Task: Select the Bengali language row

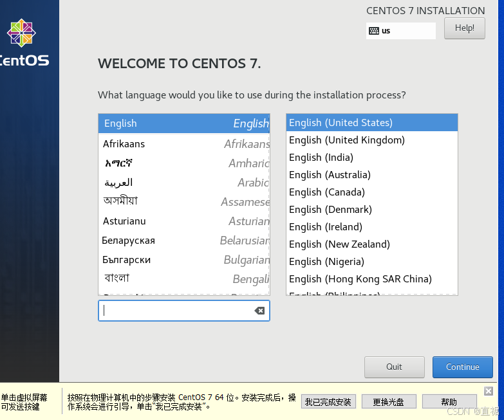Action: tap(184, 278)
